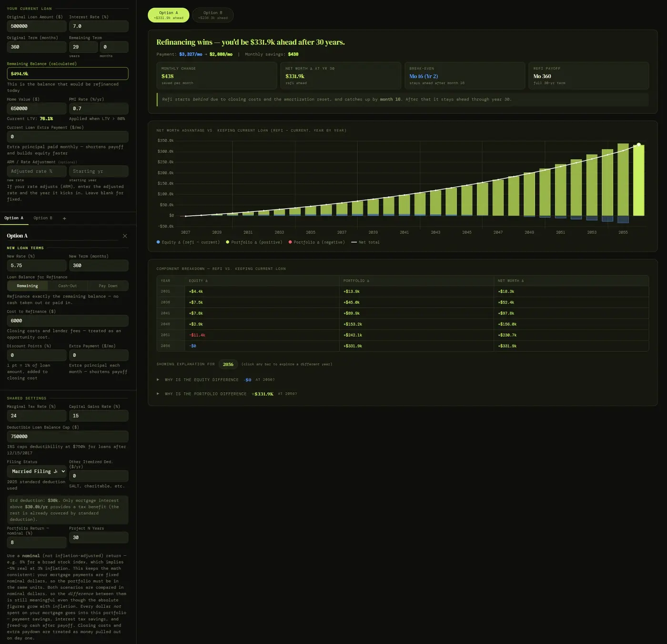Add a new option with plus icon
The image size is (667, 644).
click(x=64, y=219)
